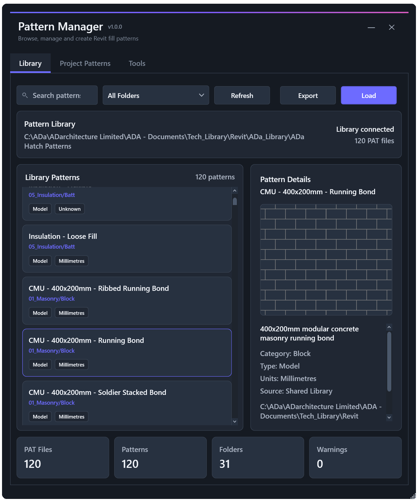Open the Tools tab
Screen dimensions: 420x504
[x=137, y=63]
